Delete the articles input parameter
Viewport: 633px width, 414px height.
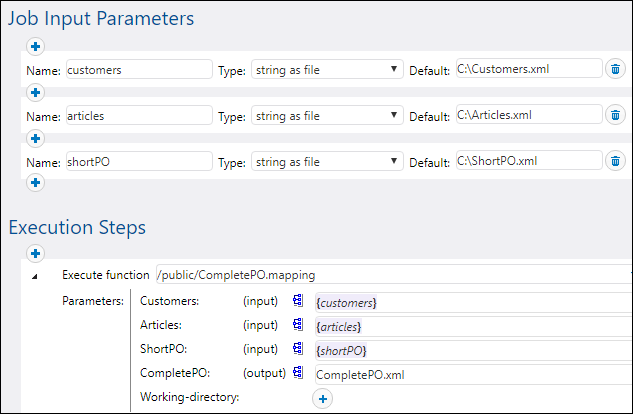coord(616,115)
